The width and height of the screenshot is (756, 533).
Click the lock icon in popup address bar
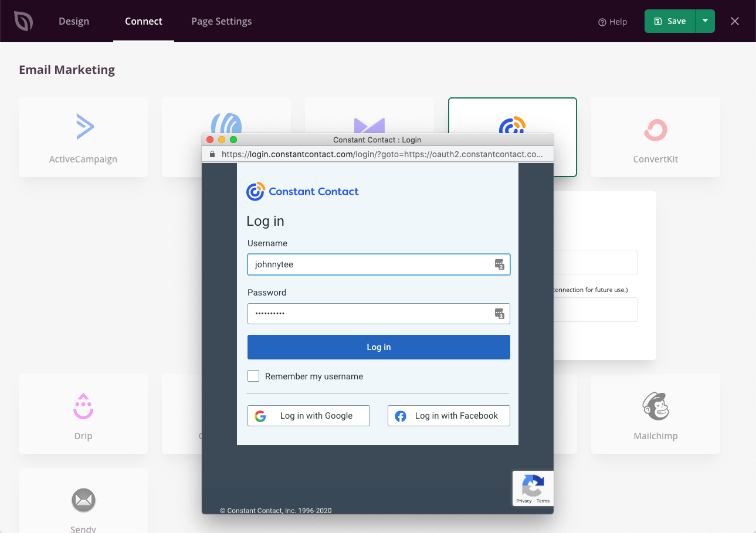(212, 155)
